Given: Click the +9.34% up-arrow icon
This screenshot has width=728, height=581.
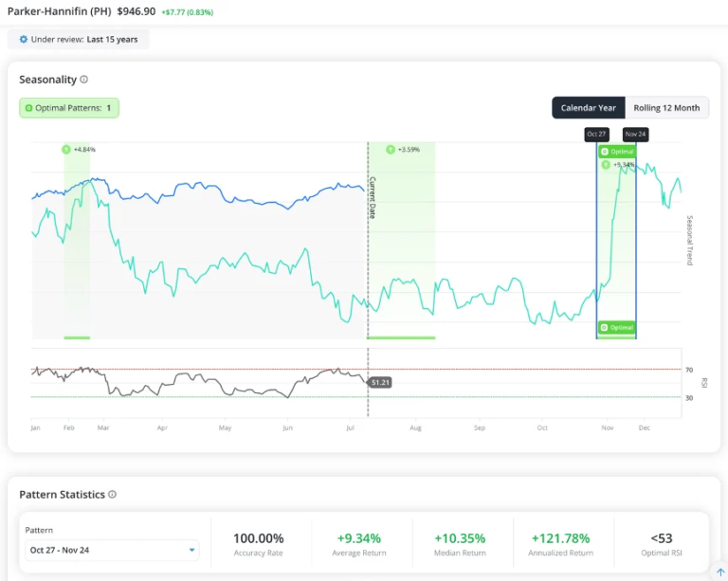Looking at the screenshot, I should (x=606, y=165).
